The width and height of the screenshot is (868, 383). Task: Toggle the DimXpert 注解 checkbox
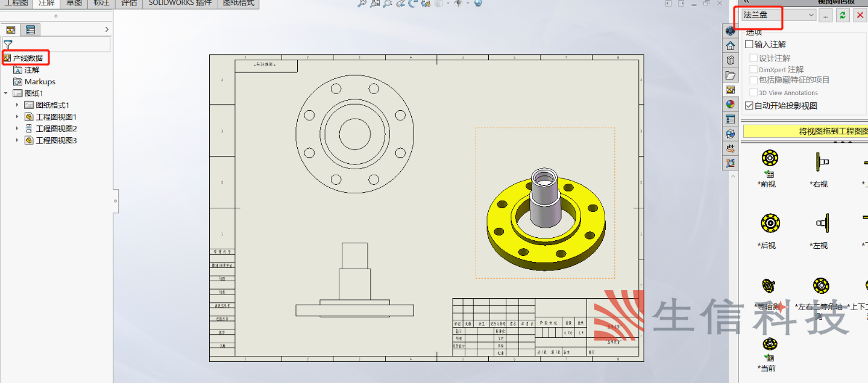(753, 69)
